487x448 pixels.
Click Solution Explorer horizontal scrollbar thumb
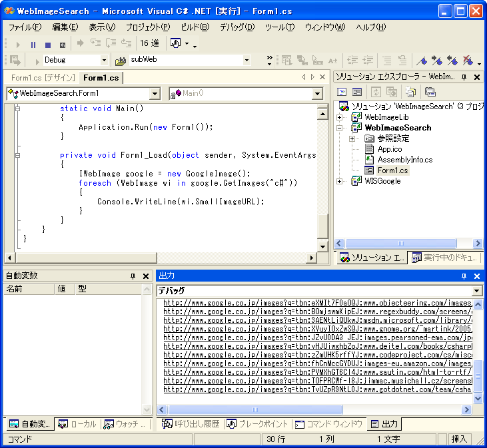(401, 243)
